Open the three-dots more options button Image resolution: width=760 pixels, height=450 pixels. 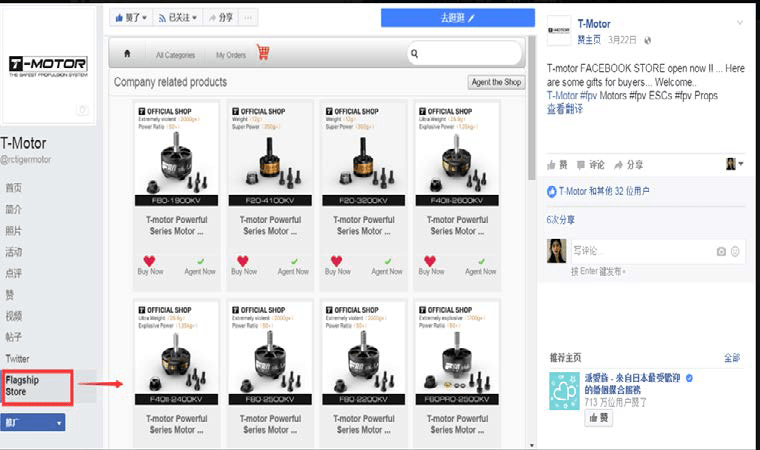[248, 17]
